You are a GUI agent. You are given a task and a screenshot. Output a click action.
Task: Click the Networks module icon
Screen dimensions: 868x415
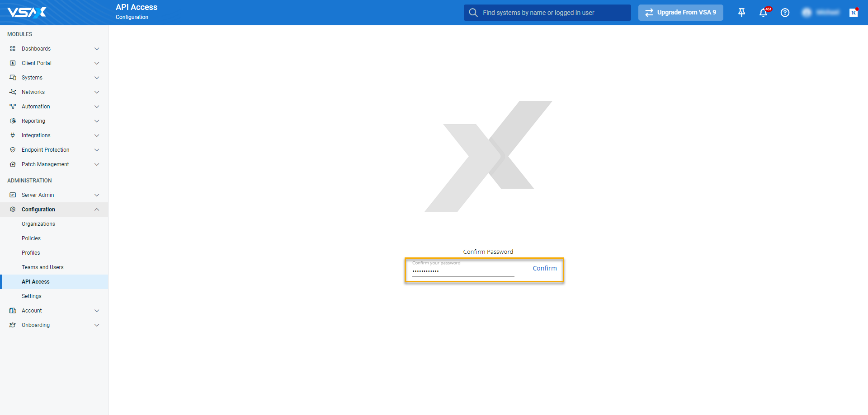[x=13, y=92]
